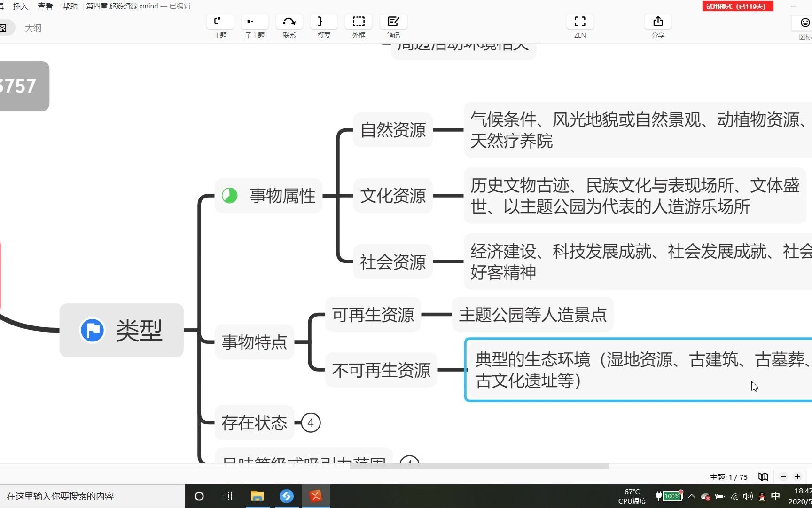Select the 典型的生态环境 highlighted node
Screen dimensions: 812x508
(x=639, y=370)
